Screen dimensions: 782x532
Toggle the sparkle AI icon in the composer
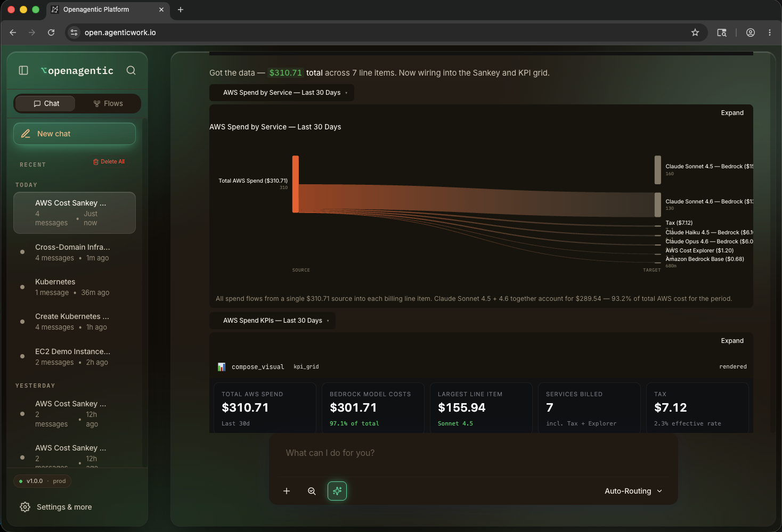pos(337,491)
